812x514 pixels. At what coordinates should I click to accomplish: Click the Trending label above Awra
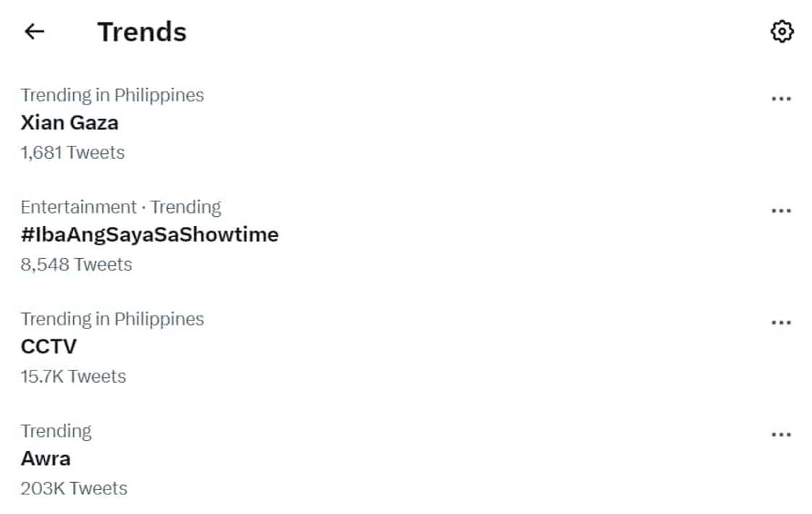click(x=56, y=431)
